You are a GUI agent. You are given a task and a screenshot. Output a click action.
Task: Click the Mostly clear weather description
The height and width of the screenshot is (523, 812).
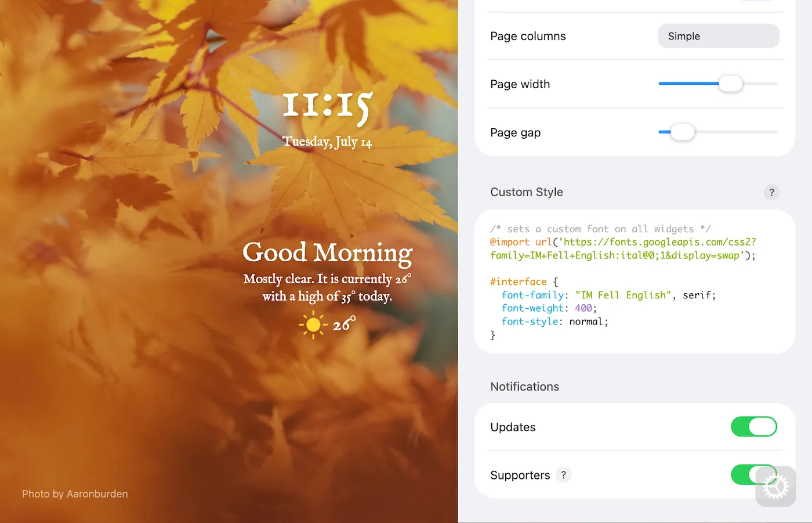tap(327, 288)
